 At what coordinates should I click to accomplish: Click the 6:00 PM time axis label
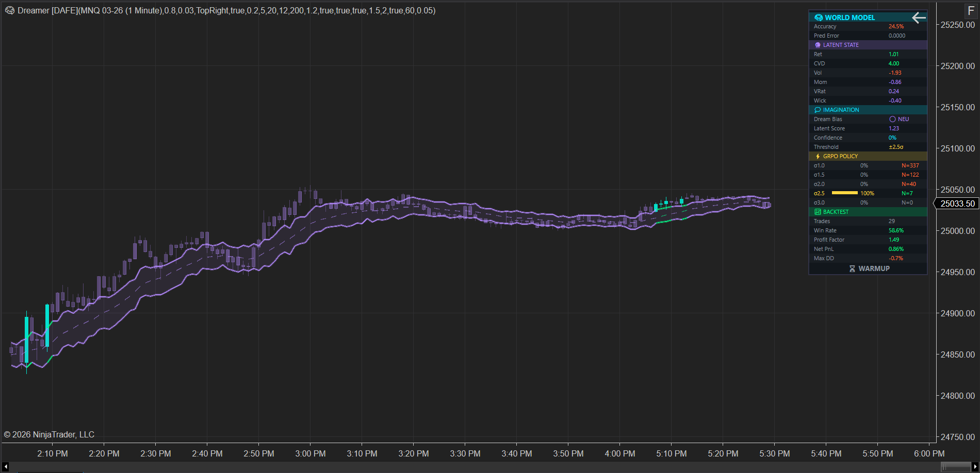(929, 453)
